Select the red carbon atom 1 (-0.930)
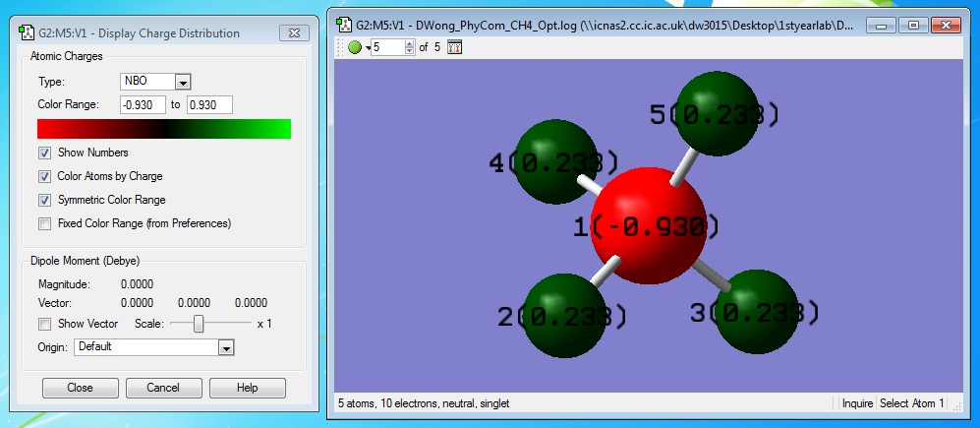This screenshot has width=980, height=428. click(648, 225)
